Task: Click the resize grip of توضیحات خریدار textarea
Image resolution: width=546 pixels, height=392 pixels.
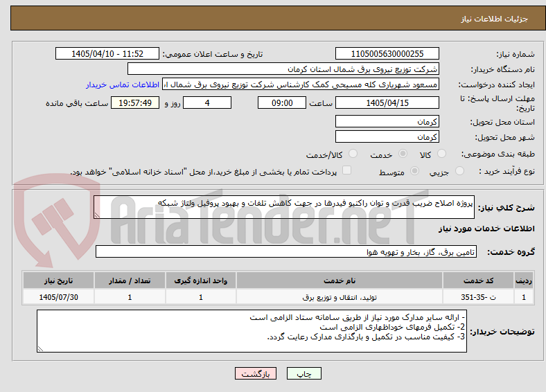Action: pos(40,349)
